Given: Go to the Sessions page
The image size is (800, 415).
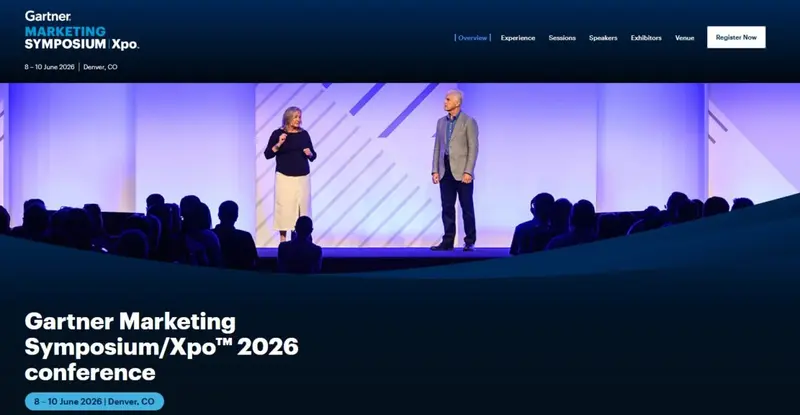Looking at the screenshot, I should (x=562, y=38).
